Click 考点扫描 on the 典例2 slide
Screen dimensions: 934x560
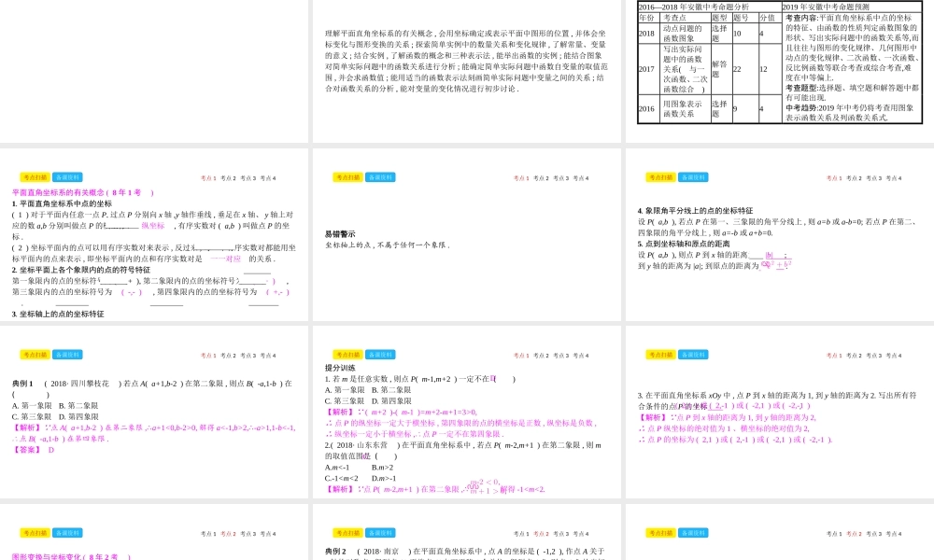pos(347,533)
